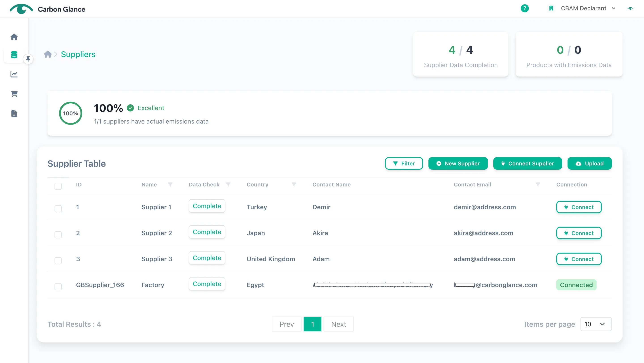The width and height of the screenshot is (644, 363).
Task: Check the box for GBSupplier_166 row
Action: [58, 286]
